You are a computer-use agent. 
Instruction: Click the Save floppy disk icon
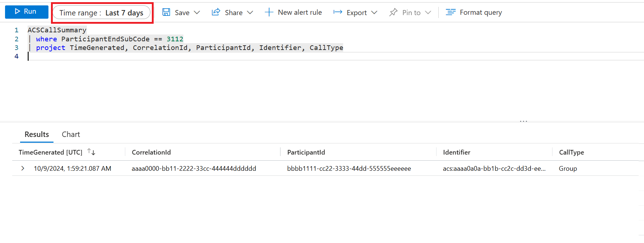pyautogui.click(x=166, y=13)
